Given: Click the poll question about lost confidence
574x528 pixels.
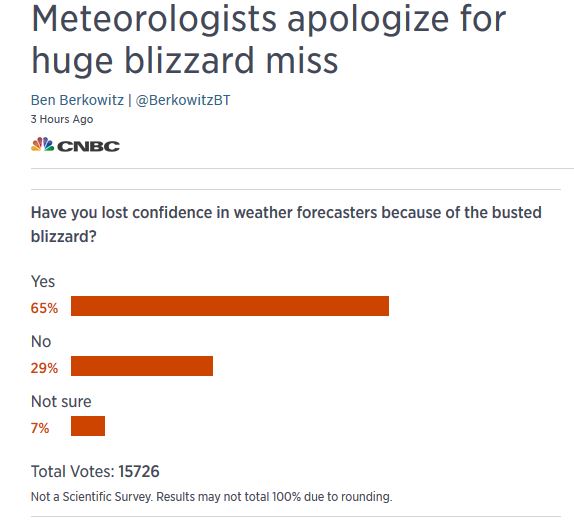Looking at the screenshot, I should 286,224.
